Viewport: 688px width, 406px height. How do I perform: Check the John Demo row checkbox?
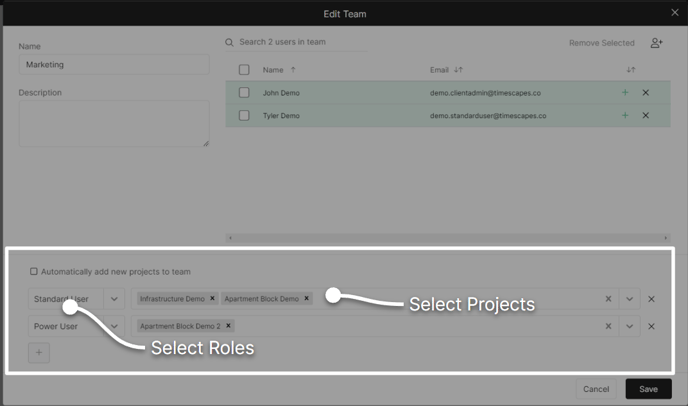pos(244,93)
